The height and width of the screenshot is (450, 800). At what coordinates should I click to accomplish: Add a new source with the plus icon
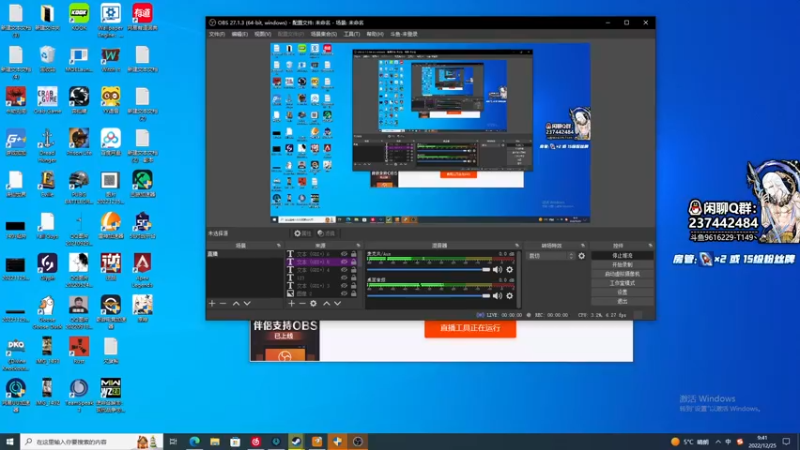tap(291, 304)
